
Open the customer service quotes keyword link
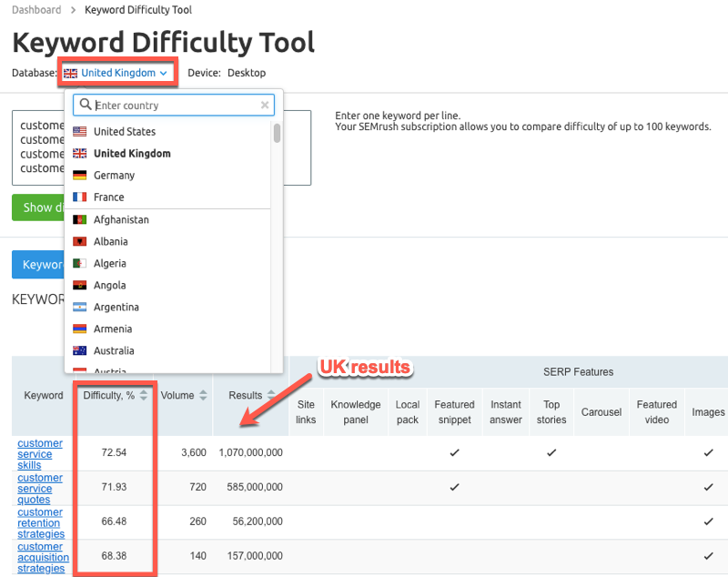tap(40, 489)
